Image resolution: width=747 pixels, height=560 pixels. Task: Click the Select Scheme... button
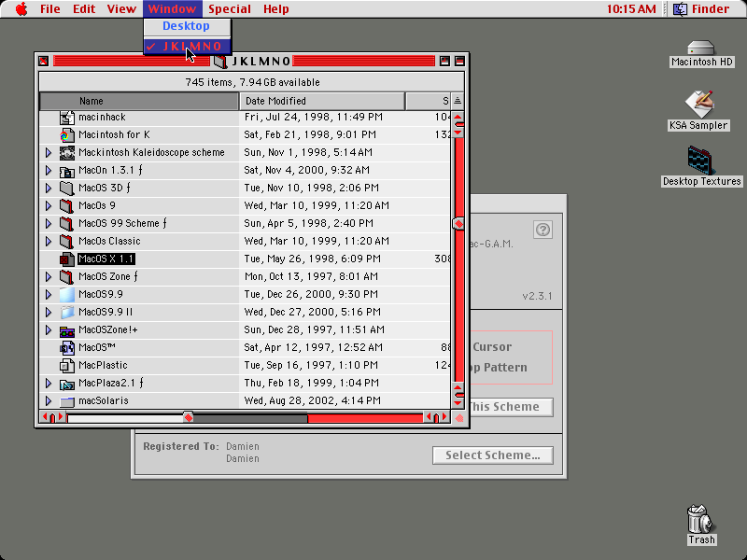[493, 455]
